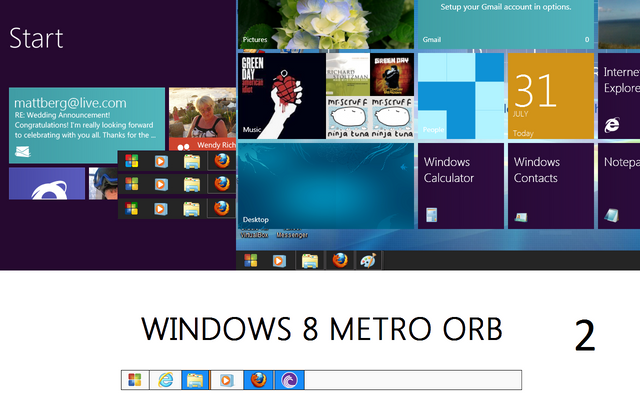640x400 pixels.
Task: Select the VirtualBox desktop shortcut label
Action: (x=254, y=235)
